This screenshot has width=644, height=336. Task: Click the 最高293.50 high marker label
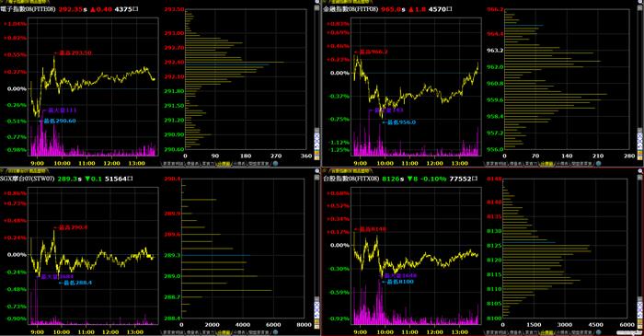(74, 53)
